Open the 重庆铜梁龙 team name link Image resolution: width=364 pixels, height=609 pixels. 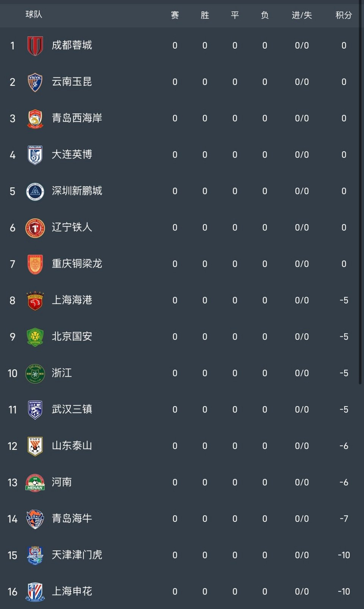tap(77, 264)
